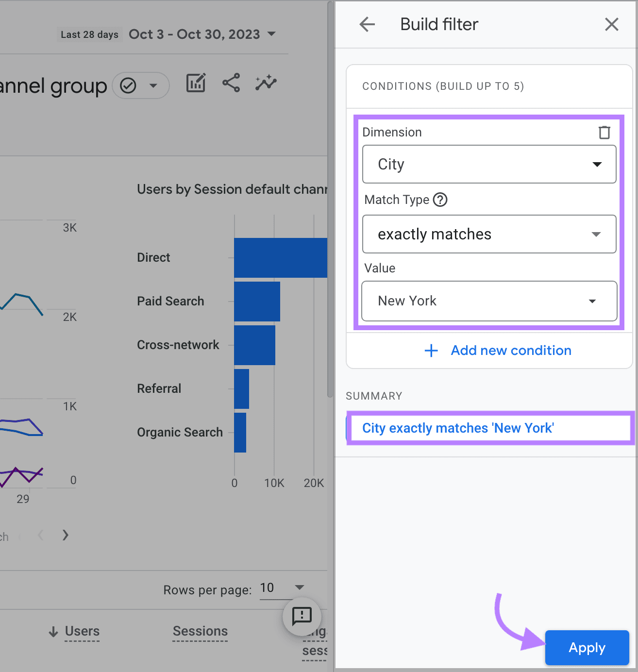Click the data quality checkmark icon
The width and height of the screenshot is (638, 672).
pyautogui.click(x=127, y=85)
